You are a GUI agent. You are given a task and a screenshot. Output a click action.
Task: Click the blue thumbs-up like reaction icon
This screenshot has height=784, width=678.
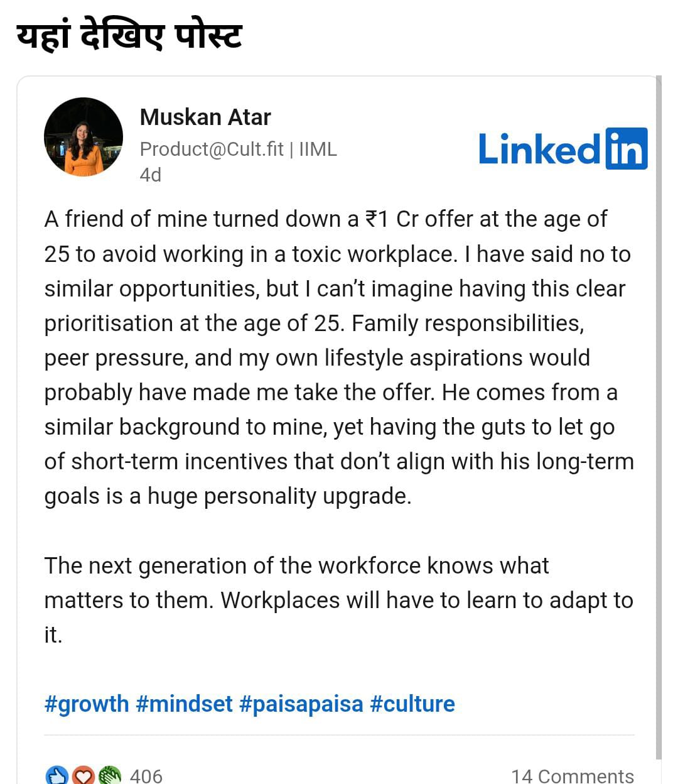click(x=56, y=775)
